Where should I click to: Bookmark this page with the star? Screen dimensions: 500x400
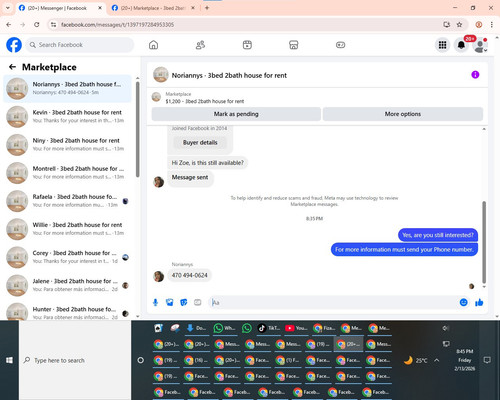(459, 25)
